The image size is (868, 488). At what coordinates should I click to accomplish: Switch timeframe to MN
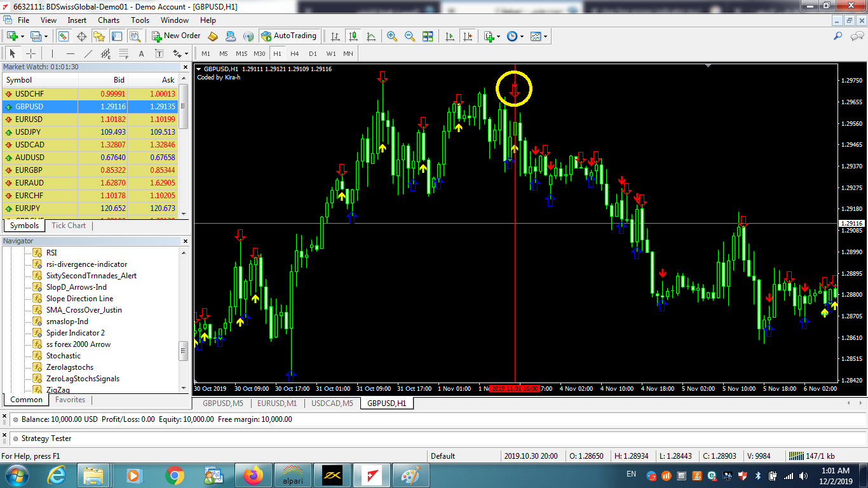pos(348,53)
